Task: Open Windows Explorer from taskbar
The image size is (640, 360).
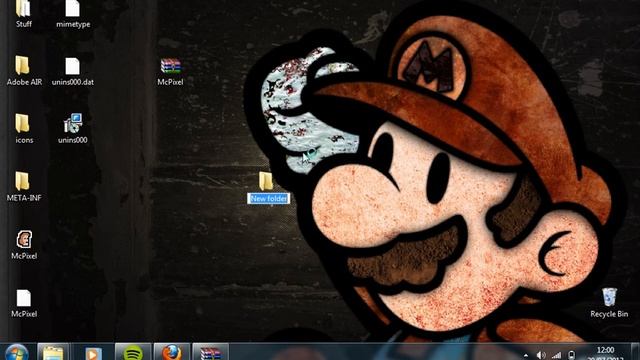Action: 53,352
